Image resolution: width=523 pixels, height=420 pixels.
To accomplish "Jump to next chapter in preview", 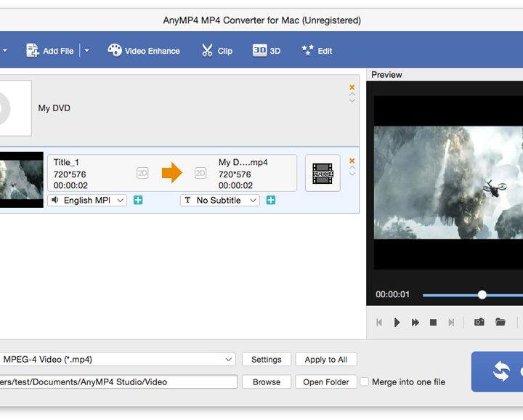I will tap(451, 322).
